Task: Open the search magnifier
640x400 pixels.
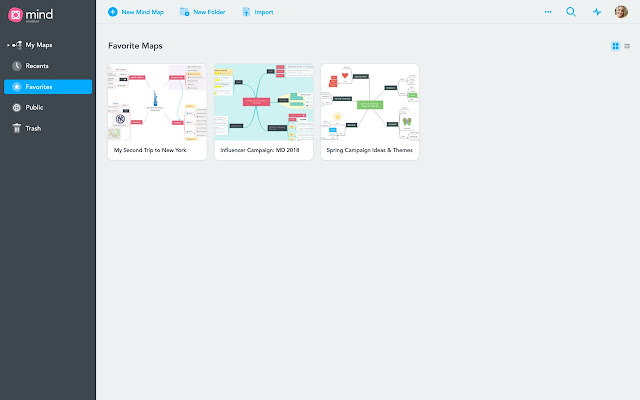Action: [571, 12]
